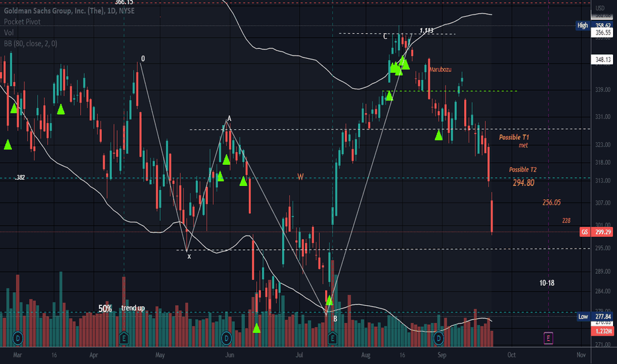Click the Sep label on time axis
The width and height of the screenshot is (617, 364).
point(442,355)
